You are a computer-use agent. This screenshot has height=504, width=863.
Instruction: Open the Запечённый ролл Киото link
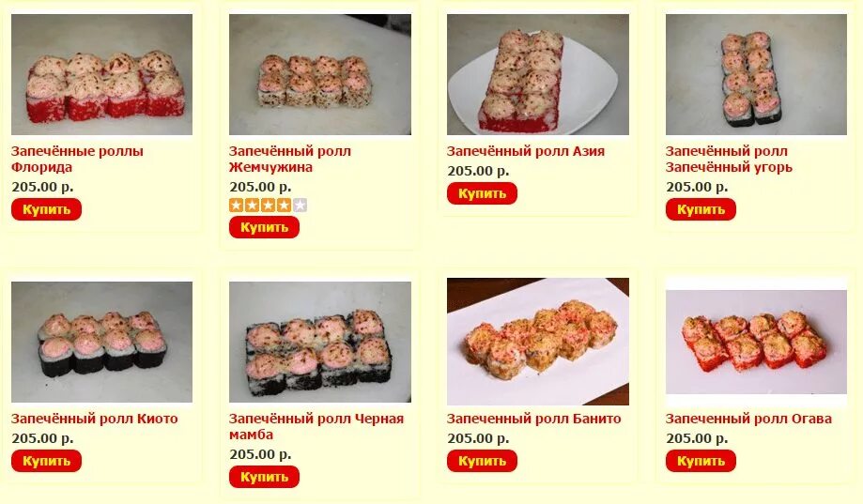[x=94, y=419]
